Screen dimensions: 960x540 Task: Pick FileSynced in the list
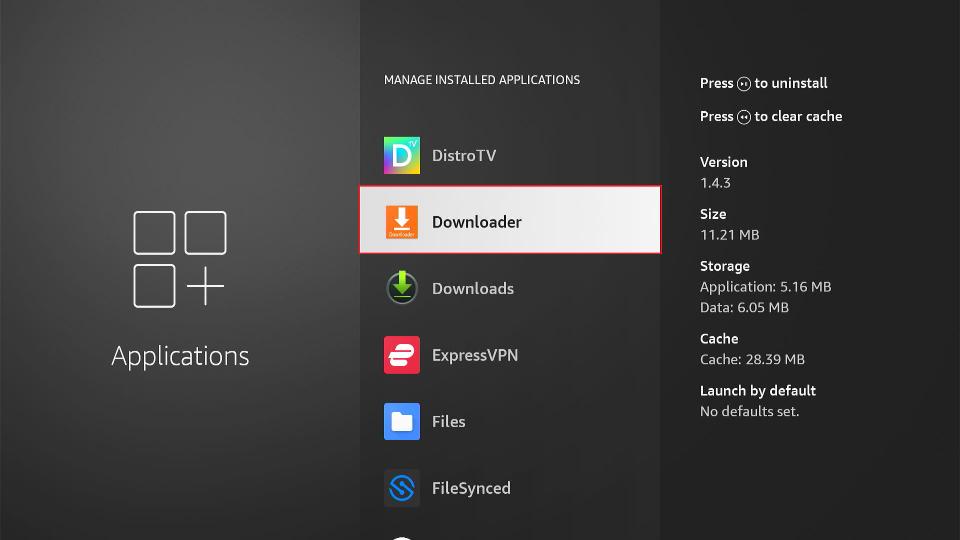point(510,488)
